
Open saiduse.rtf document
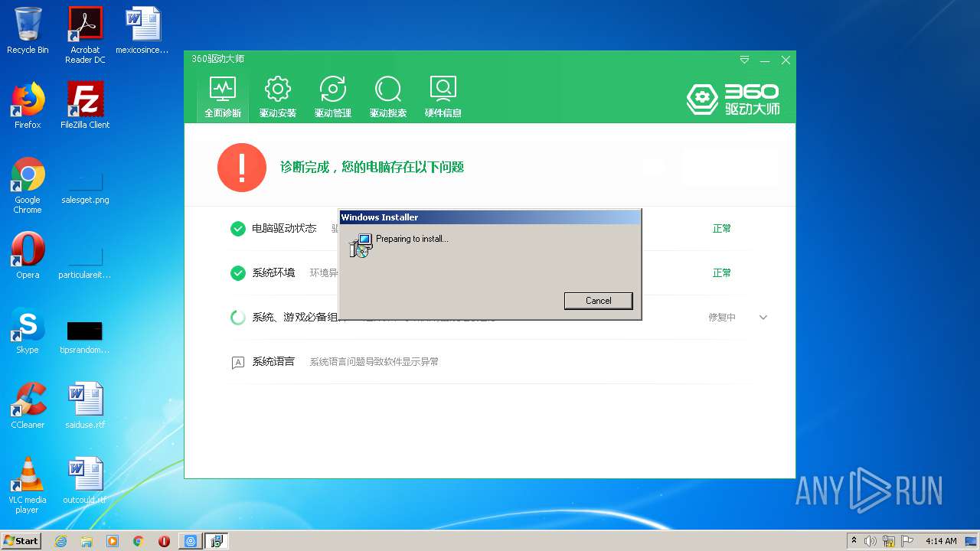(85, 406)
